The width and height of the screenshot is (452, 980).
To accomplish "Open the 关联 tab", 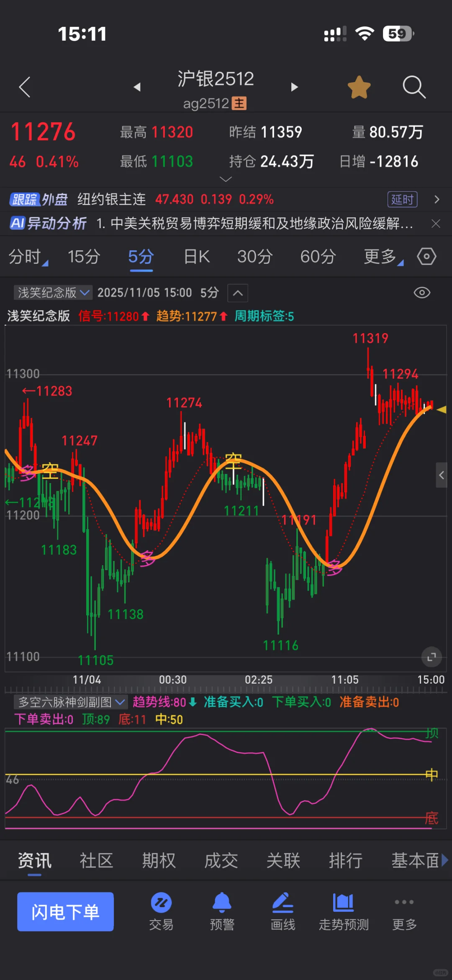I will click(283, 861).
